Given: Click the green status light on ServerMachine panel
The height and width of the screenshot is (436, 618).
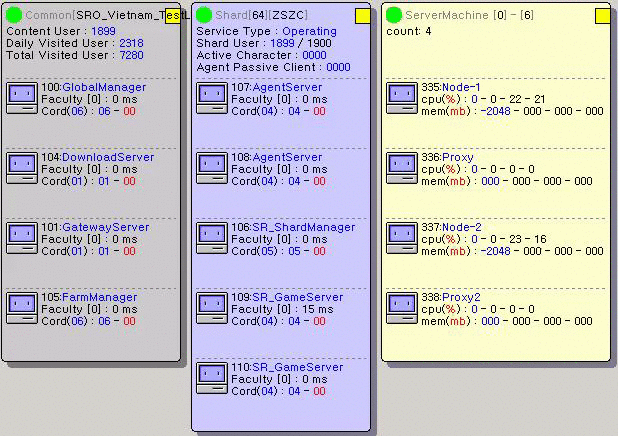Looking at the screenshot, I should click(x=394, y=15).
